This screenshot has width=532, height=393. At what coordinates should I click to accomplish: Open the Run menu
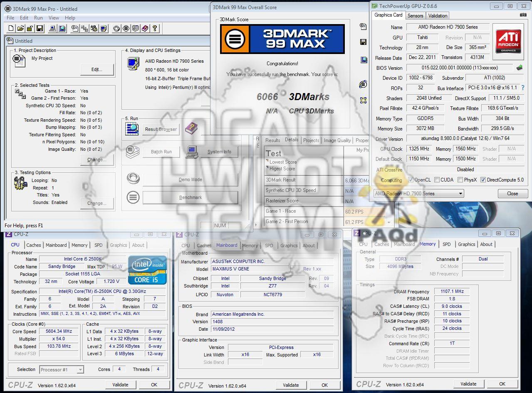pos(38,18)
